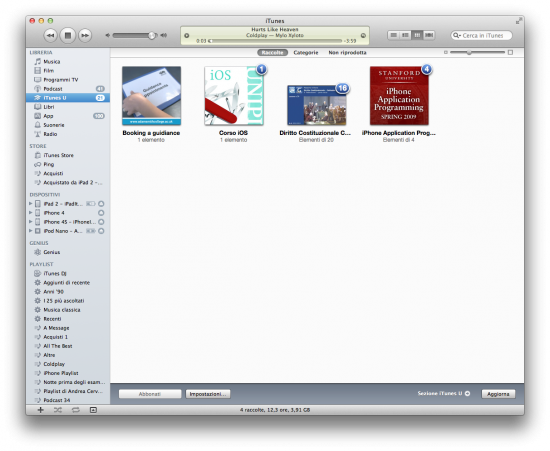The width and height of the screenshot is (550, 451).
Task: Open the Podcast library
Action: [53, 89]
